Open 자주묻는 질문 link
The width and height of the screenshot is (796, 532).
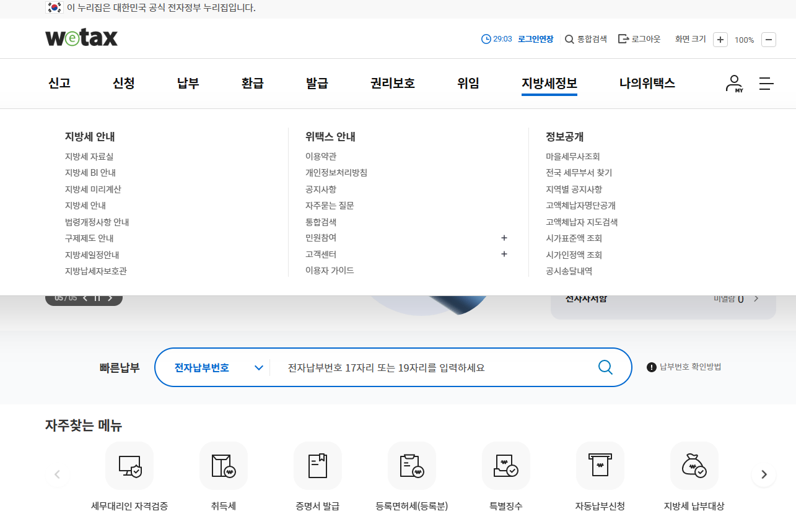pyautogui.click(x=330, y=206)
